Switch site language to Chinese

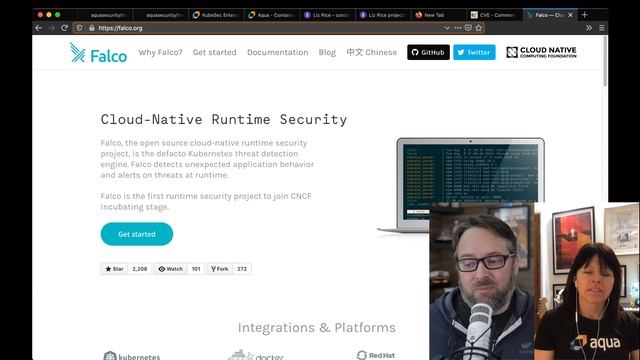point(371,52)
